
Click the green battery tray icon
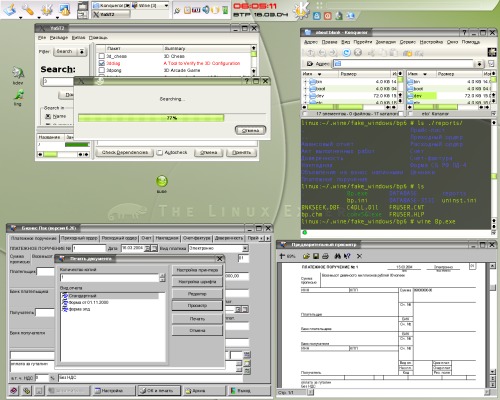click(x=225, y=10)
